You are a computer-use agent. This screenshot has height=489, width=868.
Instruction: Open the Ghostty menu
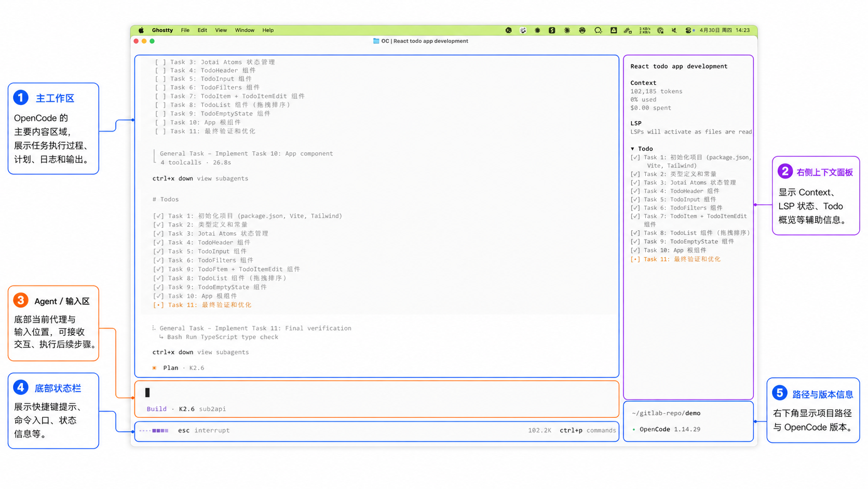click(x=162, y=30)
